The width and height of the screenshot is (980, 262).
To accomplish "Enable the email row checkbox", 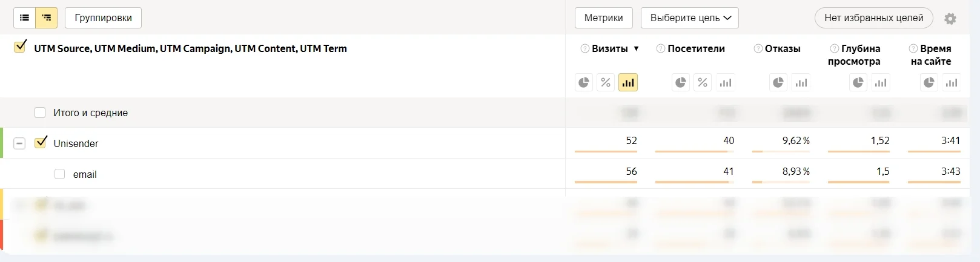I will point(59,174).
